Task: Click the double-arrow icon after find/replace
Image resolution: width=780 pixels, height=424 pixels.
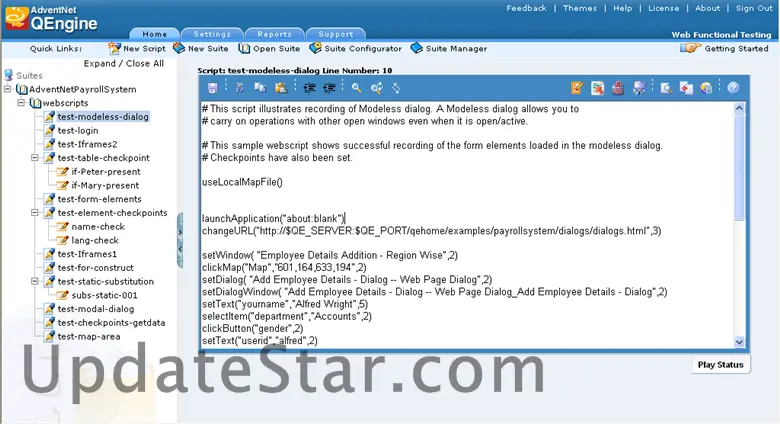Action: [396, 88]
